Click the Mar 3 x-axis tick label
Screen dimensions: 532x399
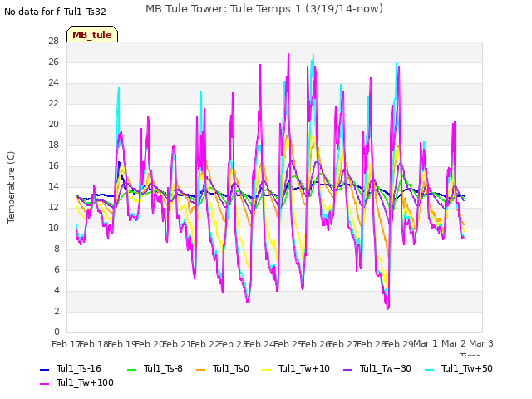[x=481, y=343]
